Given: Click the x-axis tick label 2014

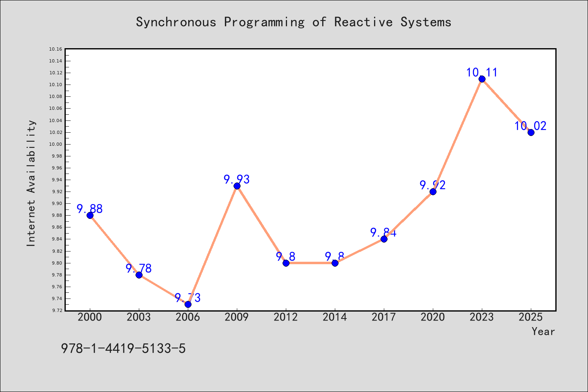Looking at the screenshot, I should 335,317.
